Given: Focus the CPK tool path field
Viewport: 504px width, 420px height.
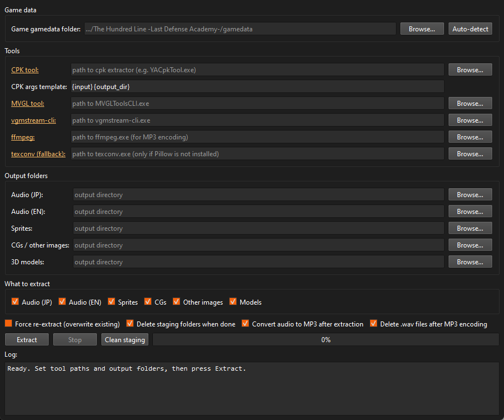Looking at the screenshot, I should pyautogui.click(x=257, y=70).
